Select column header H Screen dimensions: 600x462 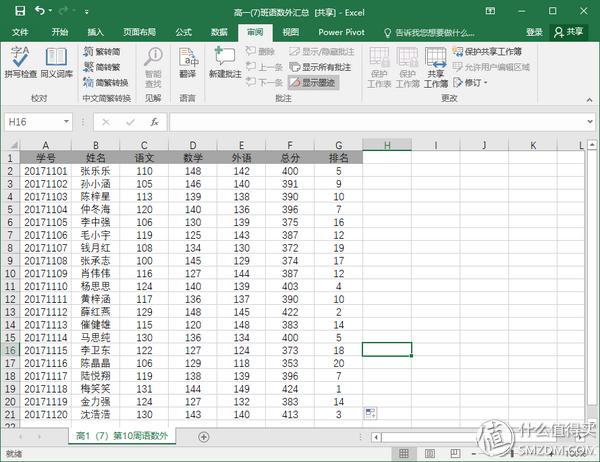(x=387, y=145)
